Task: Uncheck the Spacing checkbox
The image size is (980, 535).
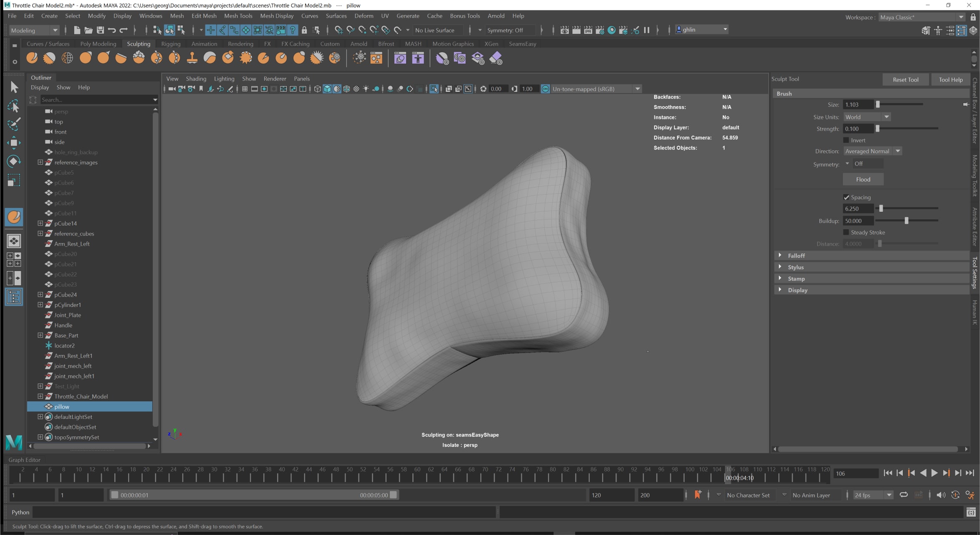Action: 846,197
